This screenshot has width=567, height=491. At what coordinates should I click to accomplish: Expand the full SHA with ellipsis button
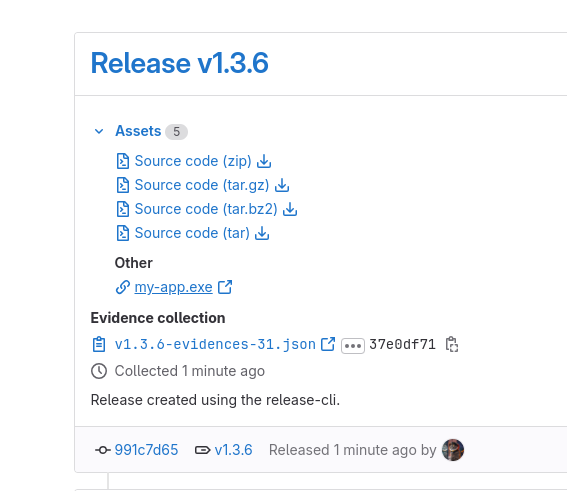pos(353,346)
